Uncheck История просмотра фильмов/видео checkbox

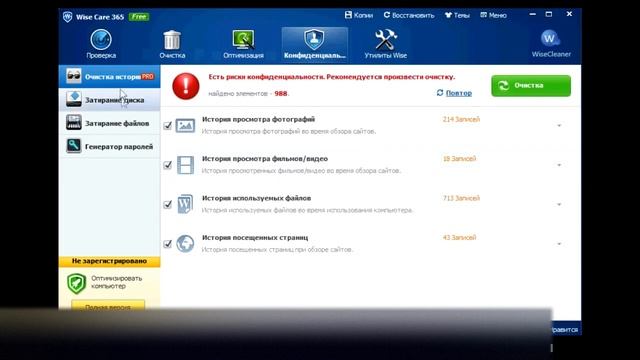(x=167, y=165)
